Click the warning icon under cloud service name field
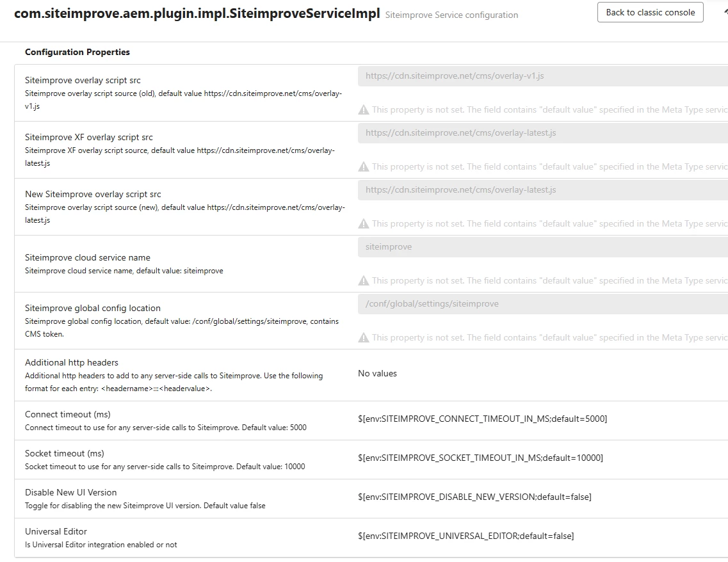 tap(364, 281)
